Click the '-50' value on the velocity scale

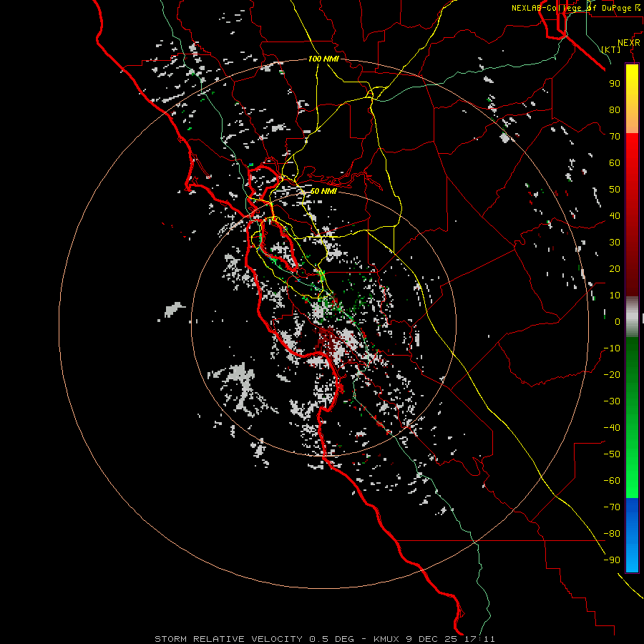point(612,454)
